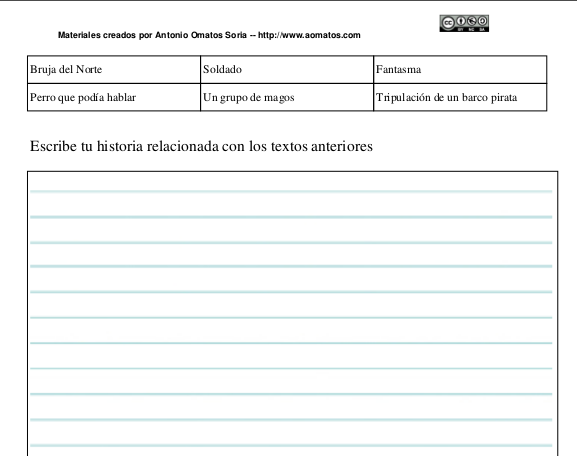
Task: Click 'Tripulación de un barco pirata' cell
Action: click(460, 97)
